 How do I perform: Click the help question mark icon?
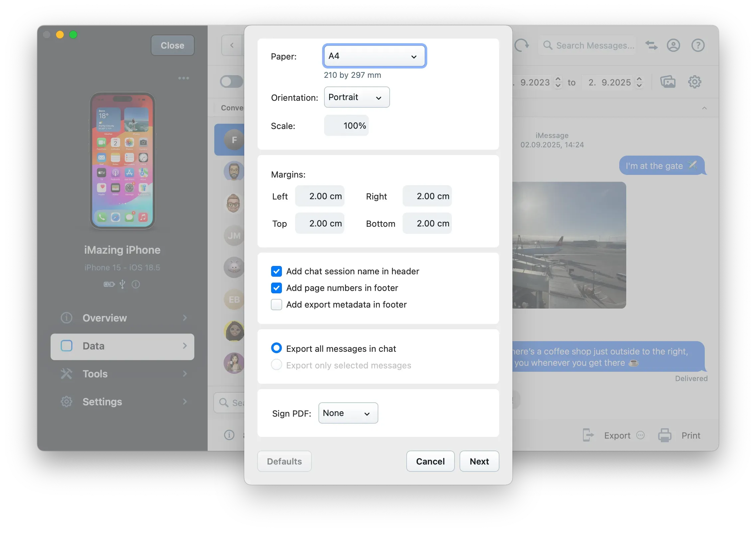coord(698,45)
